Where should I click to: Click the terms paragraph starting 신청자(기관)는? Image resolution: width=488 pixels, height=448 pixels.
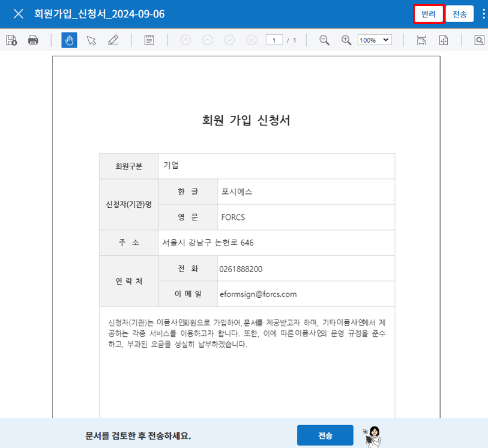click(247, 333)
